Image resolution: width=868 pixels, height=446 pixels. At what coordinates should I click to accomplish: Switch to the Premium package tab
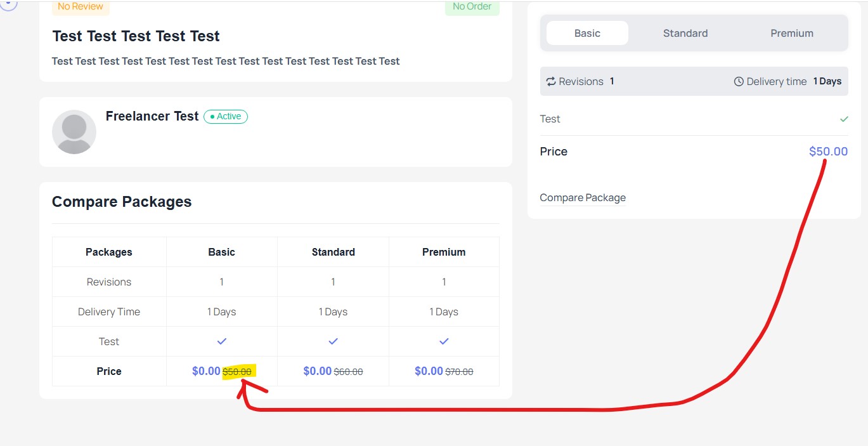tap(792, 34)
